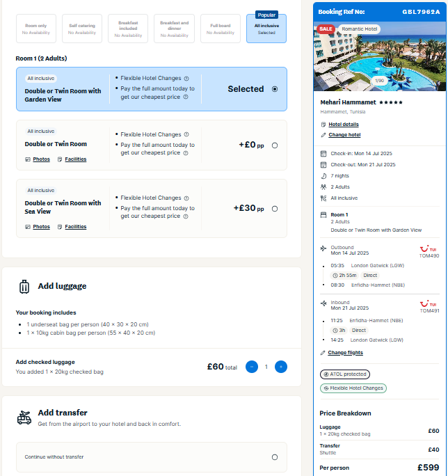The height and width of the screenshot is (476, 448).
Task: Click booking reference GBL7962A
Action: (421, 12)
